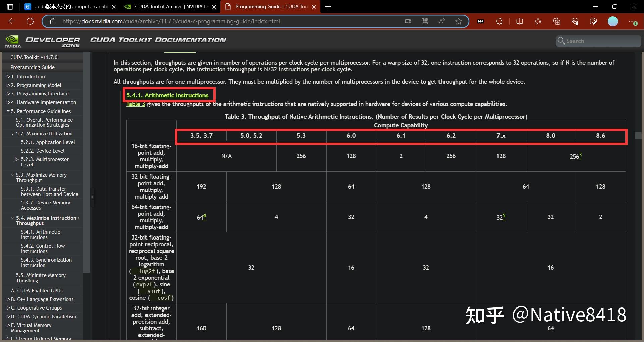The width and height of the screenshot is (644, 342).
Task: Expand 'B. C++ Language Extensions'
Action: (x=8, y=299)
